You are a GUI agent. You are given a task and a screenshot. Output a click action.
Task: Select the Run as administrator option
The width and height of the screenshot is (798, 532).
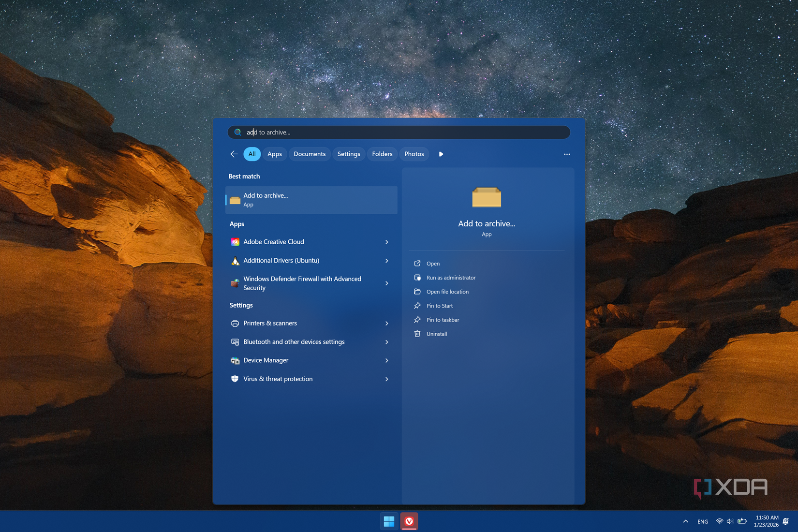450,277
